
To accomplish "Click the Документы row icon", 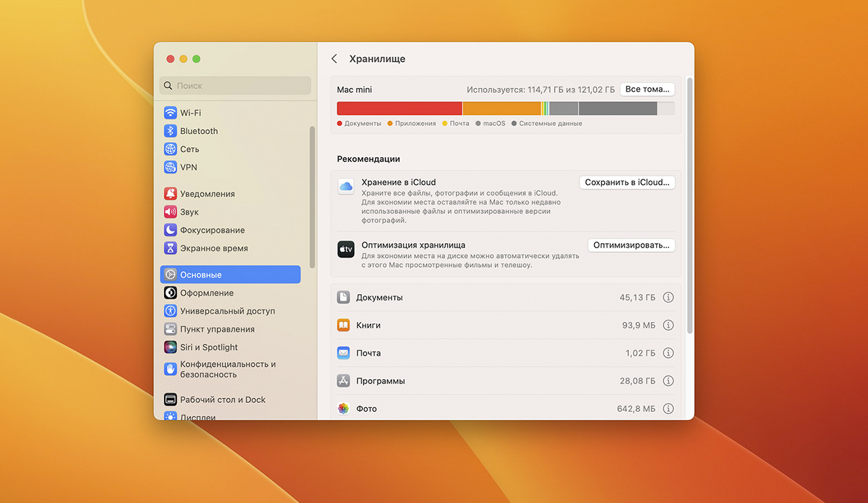I will coord(343,297).
